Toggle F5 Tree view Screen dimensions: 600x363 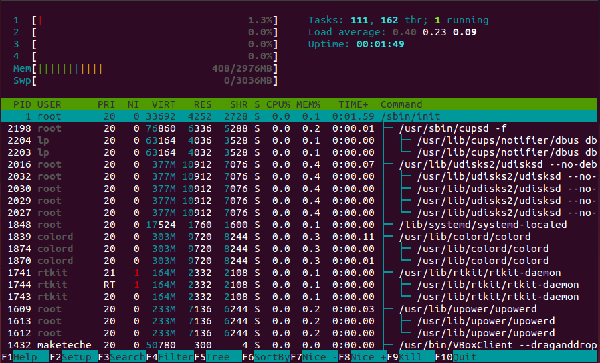point(218,357)
